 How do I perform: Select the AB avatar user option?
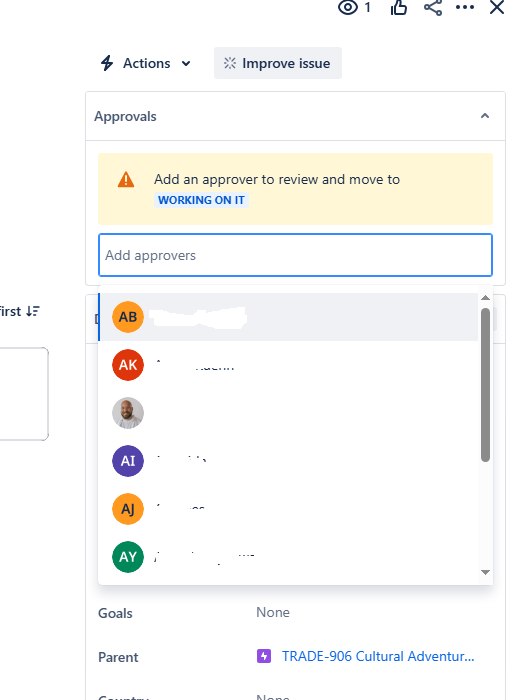pyautogui.click(x=288, y=317)
